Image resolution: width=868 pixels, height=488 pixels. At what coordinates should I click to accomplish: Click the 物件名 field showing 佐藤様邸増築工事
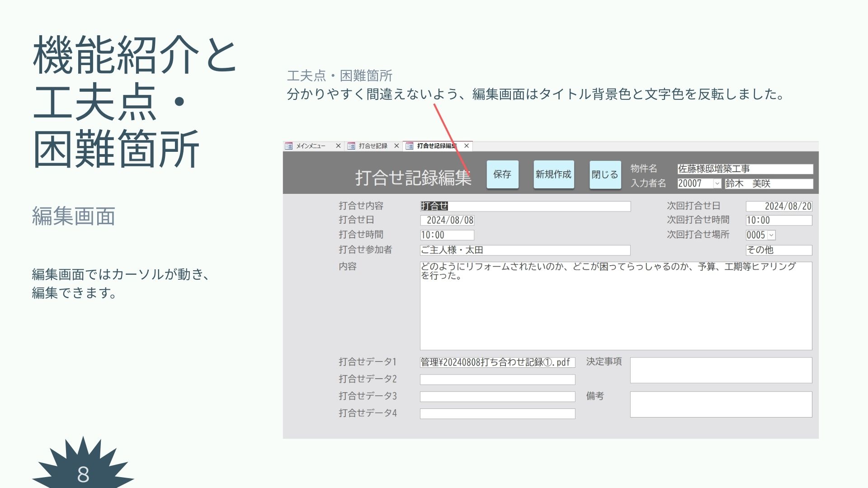(745, 169)
